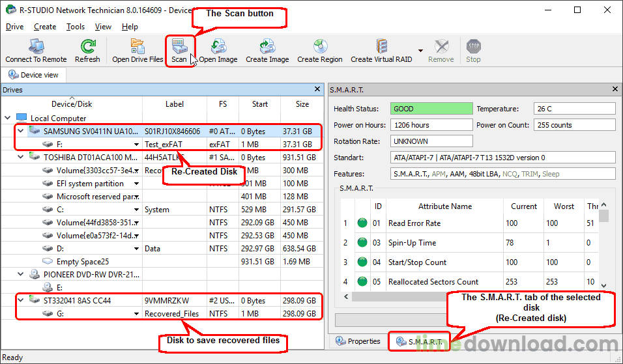Open the dropdown arrow on the C: partition
The image size is (623, 364).
(136, 210)
